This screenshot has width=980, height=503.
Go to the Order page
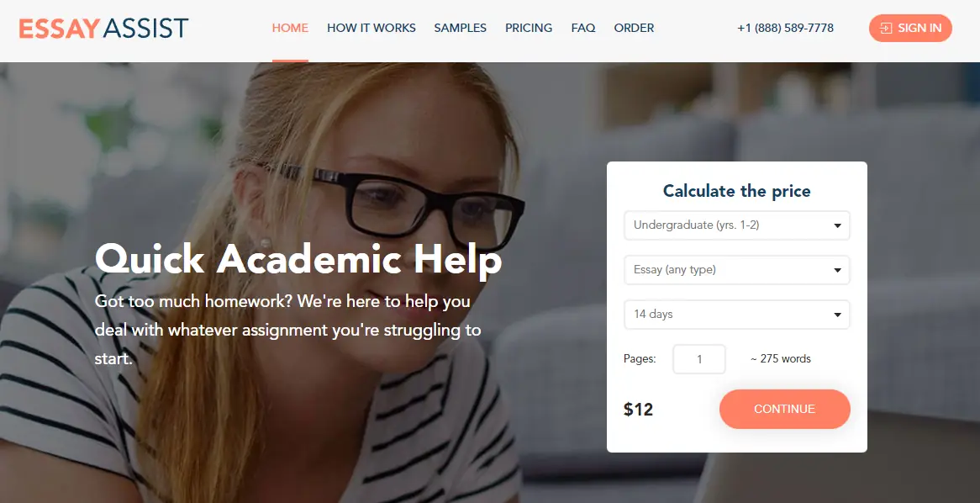634,28
